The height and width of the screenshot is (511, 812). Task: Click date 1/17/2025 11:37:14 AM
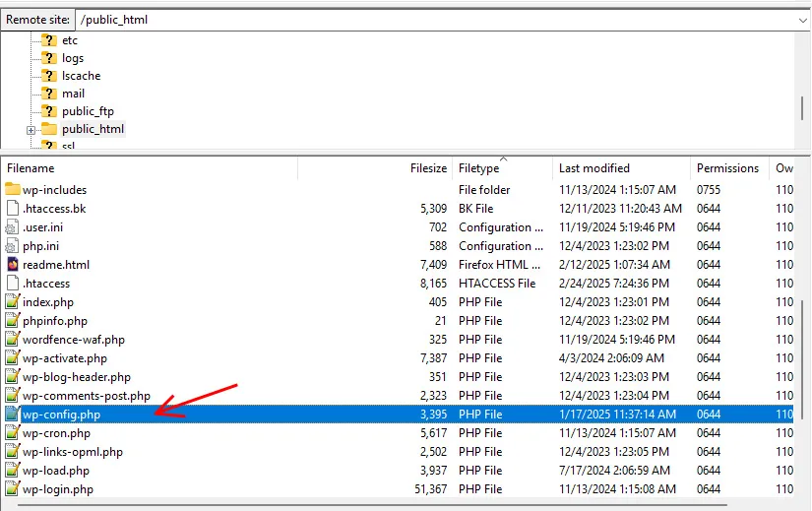618,414
